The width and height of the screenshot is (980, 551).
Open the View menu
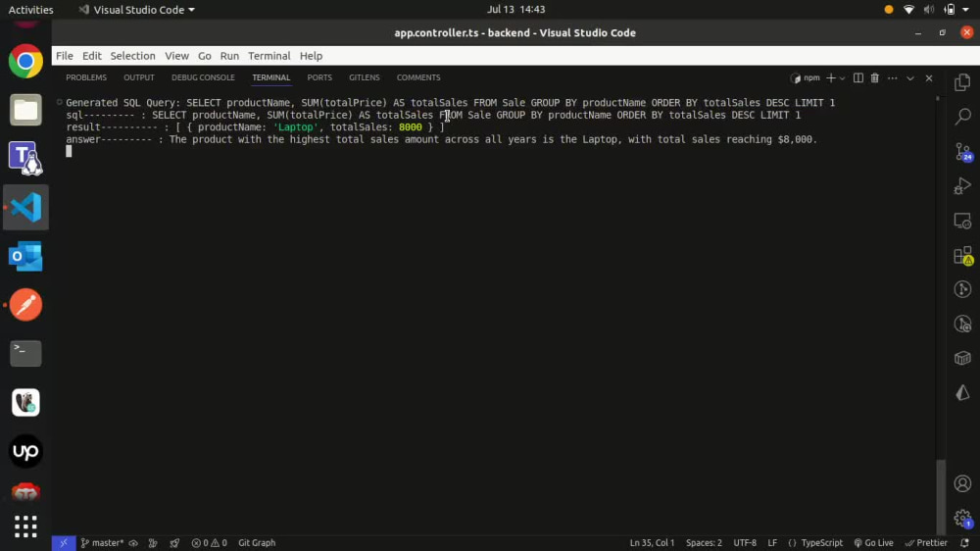tap(176, 56)
